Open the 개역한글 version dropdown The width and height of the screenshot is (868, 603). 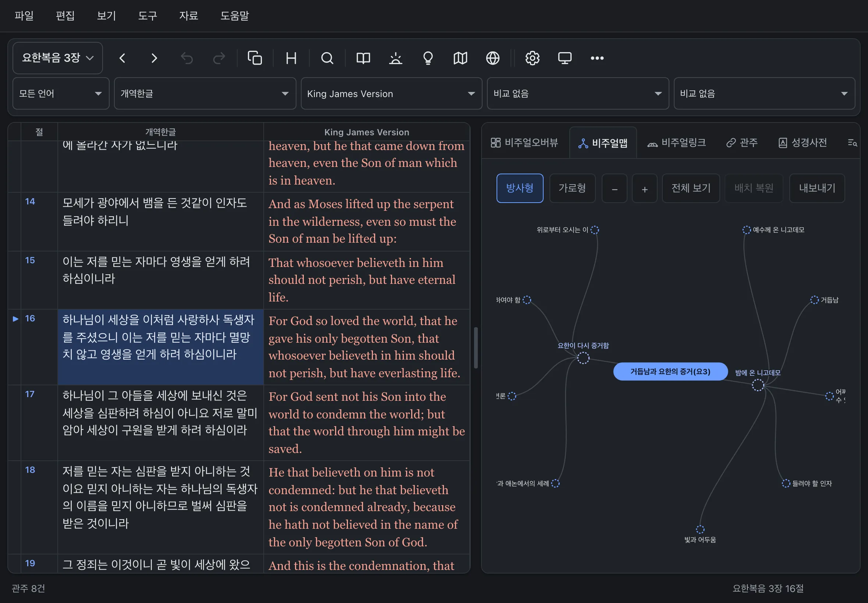click(205, 94)
